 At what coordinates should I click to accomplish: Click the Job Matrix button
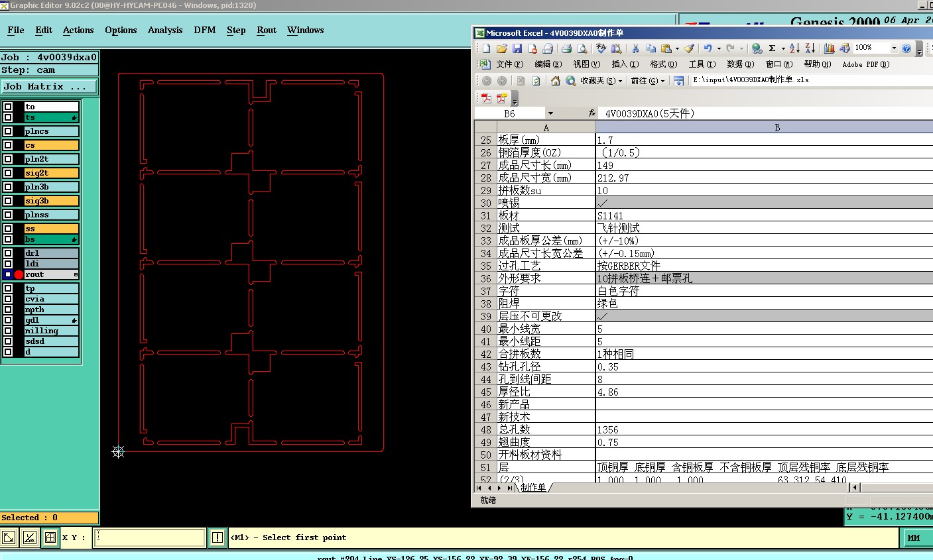click(x=49, y=87)
